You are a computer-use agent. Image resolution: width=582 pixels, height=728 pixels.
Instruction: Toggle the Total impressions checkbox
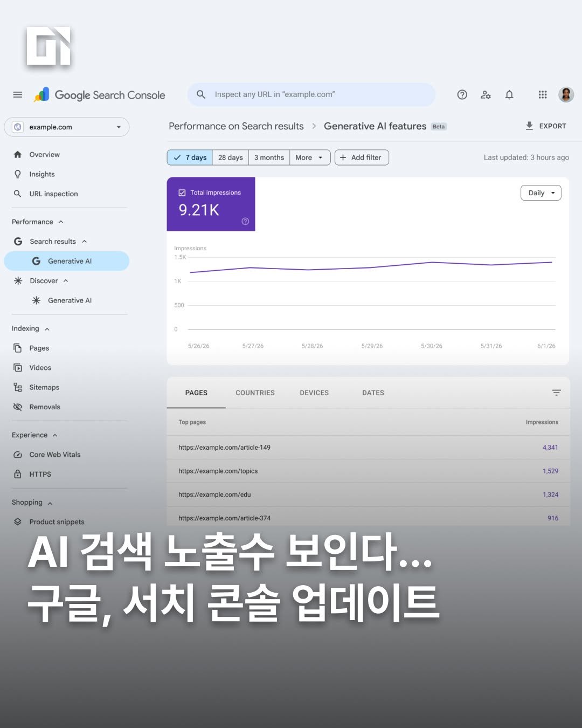tap(182, 193)
